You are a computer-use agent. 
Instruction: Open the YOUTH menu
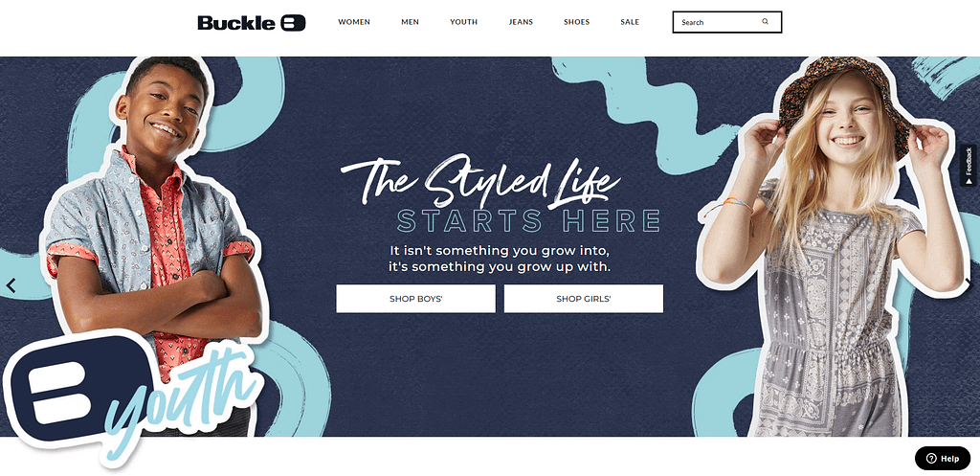(x=464, y=22)
